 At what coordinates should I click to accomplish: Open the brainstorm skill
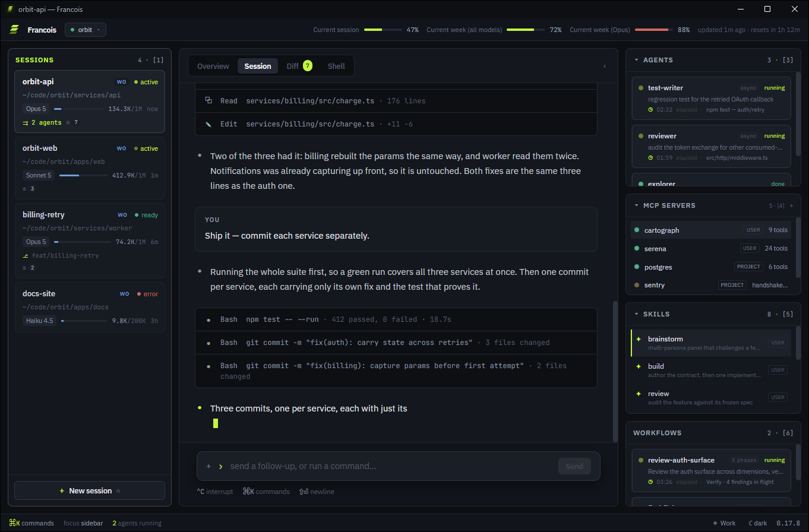tap(711, 343)
